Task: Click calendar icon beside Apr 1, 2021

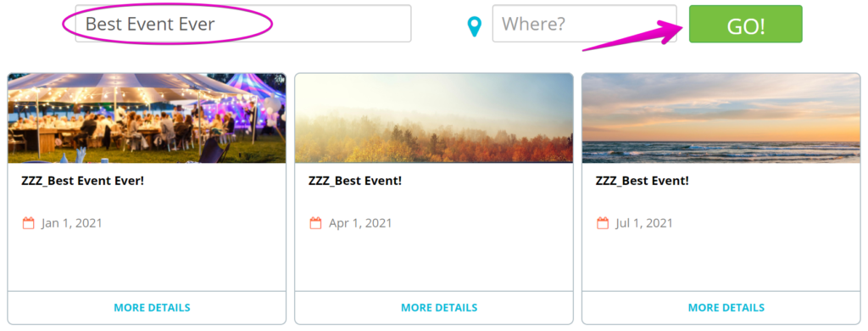Action: click(x=315, y=223)
